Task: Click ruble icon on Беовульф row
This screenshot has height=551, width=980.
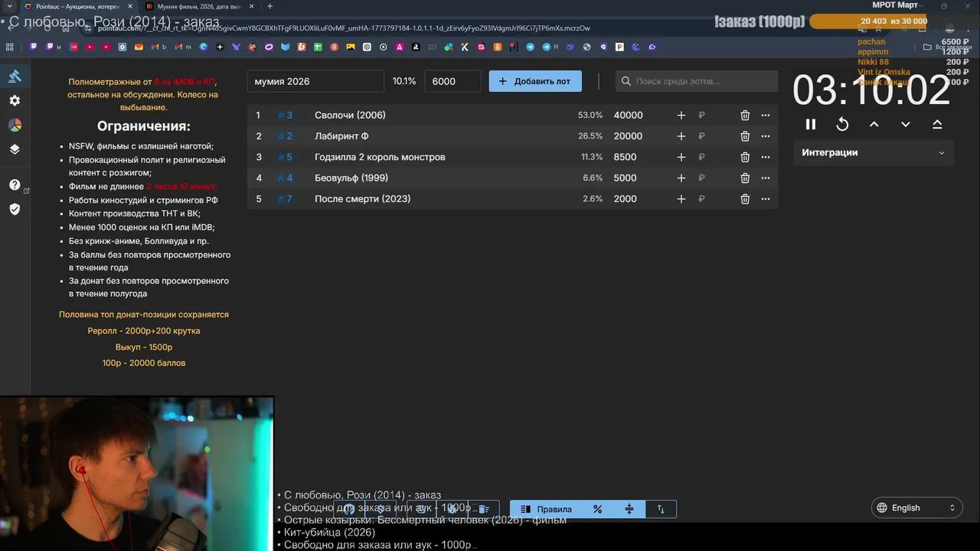Action: pyautogui.click(x=701, y=178)
